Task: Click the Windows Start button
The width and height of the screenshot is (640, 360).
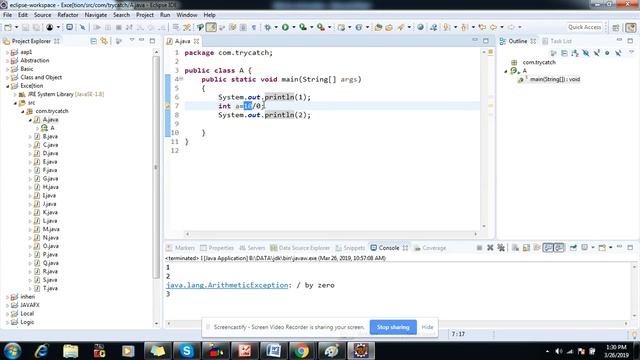Action: [12, 351]
